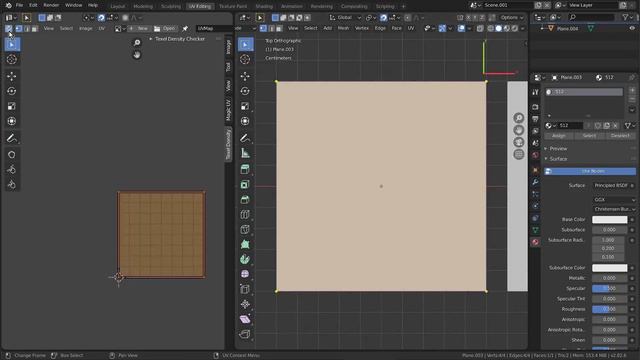Switch to the Modeling workspace tab

pyautogui.click(x=143, y=6)
